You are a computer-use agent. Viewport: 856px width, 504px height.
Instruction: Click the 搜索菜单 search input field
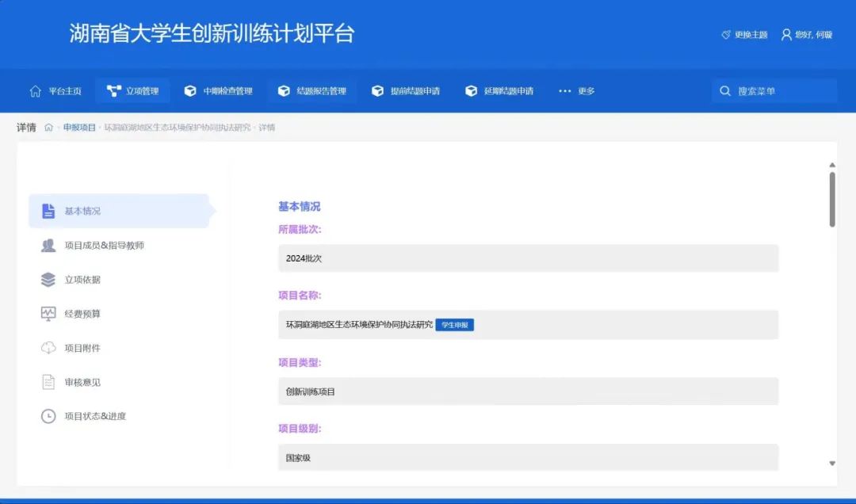781,91
